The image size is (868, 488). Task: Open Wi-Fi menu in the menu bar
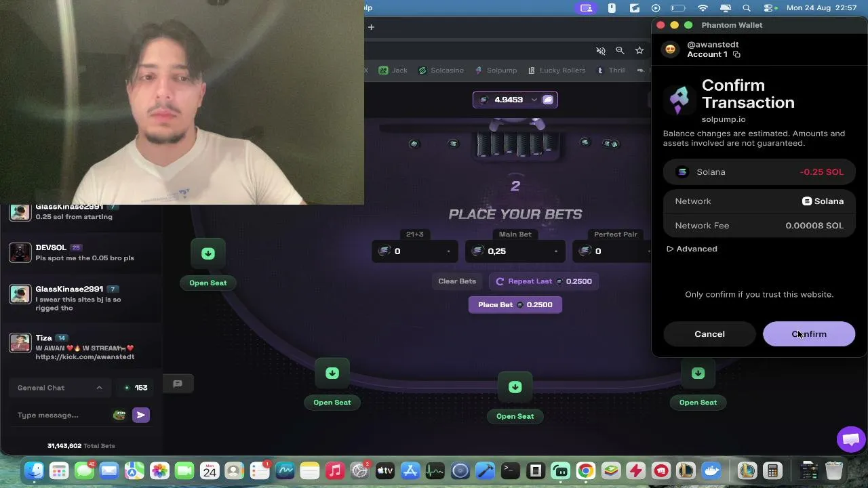(703, 8)
